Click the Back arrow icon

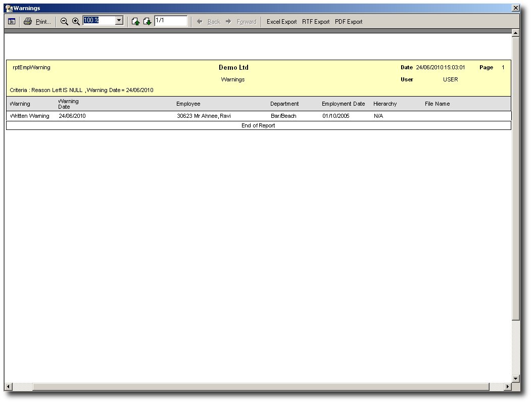click(200, 22)
